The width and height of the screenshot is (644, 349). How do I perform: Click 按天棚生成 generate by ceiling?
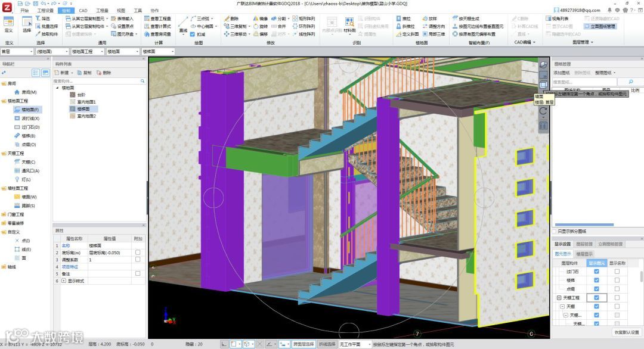466,18
